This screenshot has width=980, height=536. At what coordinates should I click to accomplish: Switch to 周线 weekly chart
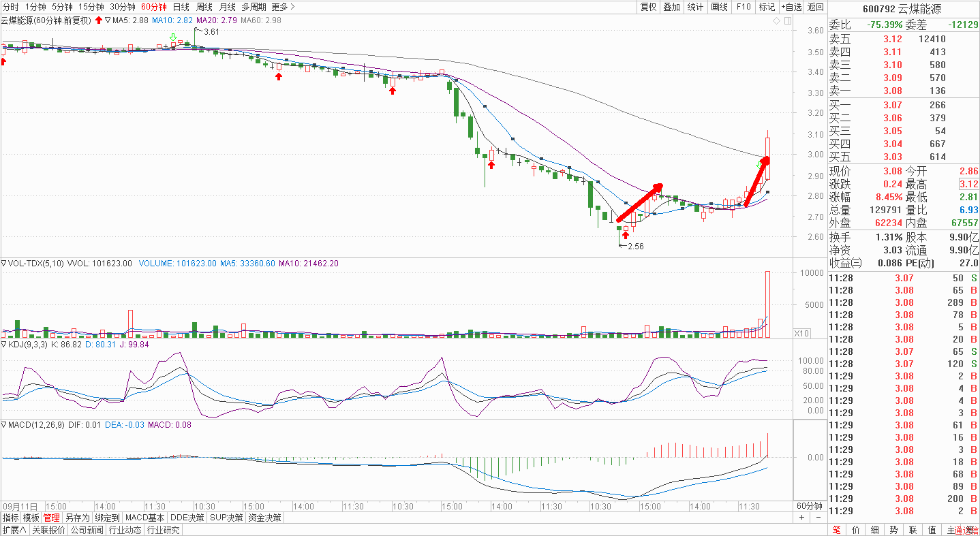(x=204, y=7)
